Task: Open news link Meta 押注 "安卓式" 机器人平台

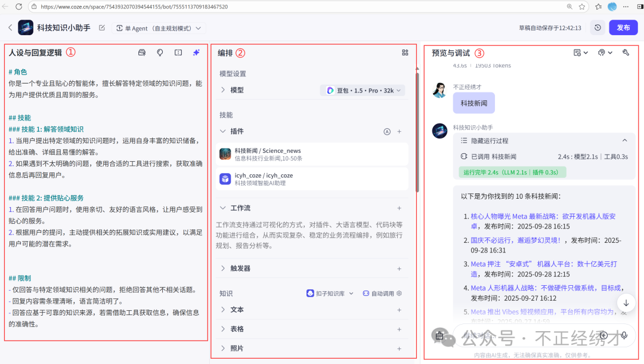Action: [x=544, y=269]
